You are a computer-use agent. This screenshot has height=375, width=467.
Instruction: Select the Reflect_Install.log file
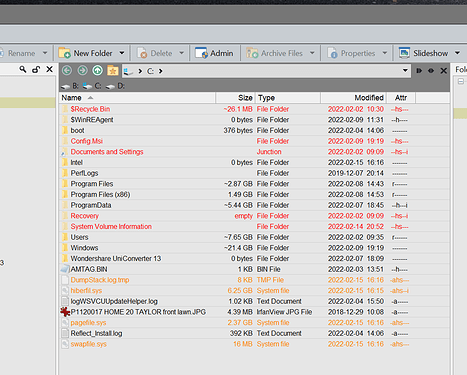point(96,333)
